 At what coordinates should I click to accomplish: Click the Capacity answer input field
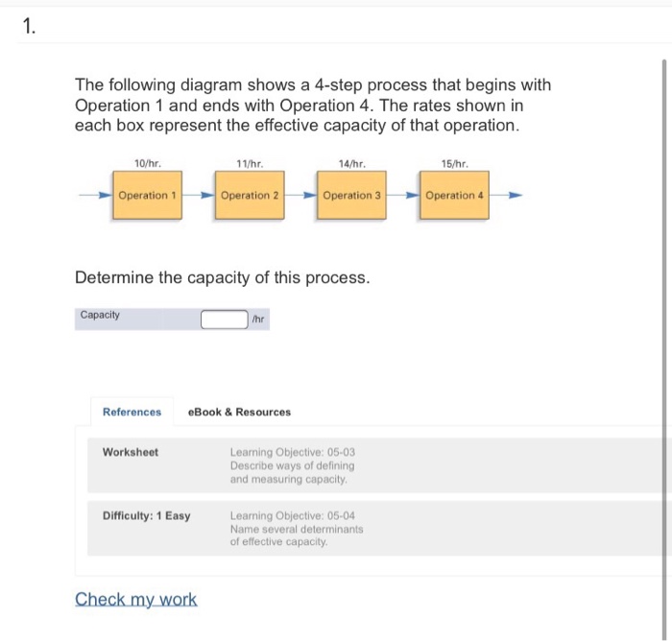click(x=224, y=320)
